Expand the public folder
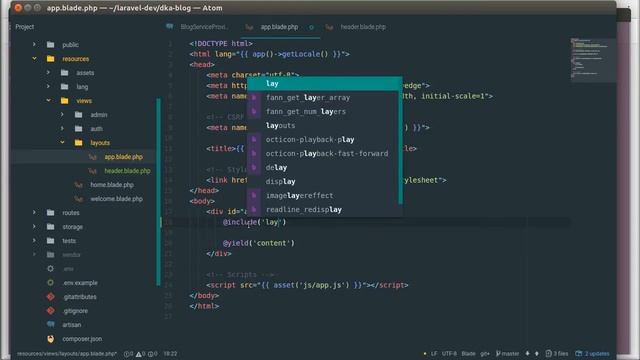The width and height of the screenshot is (640, 360). 34,44
